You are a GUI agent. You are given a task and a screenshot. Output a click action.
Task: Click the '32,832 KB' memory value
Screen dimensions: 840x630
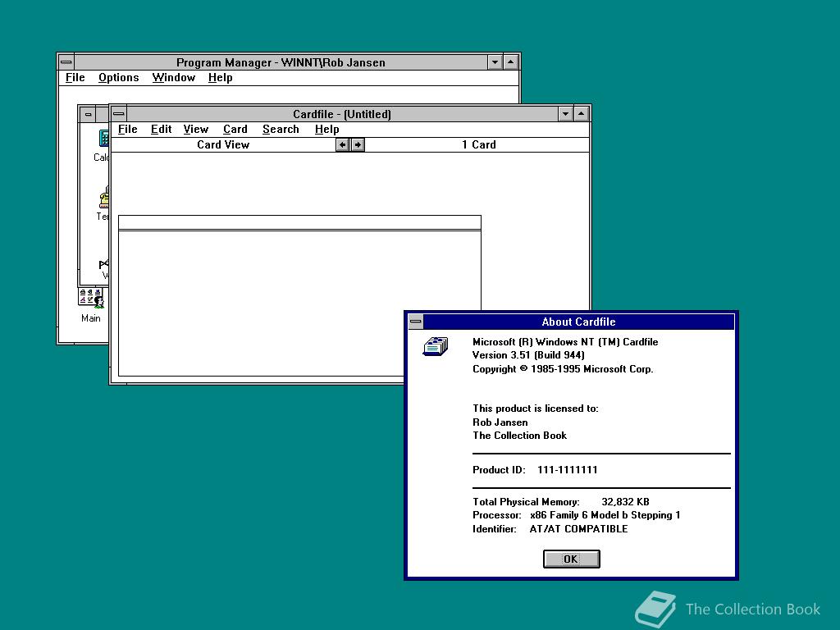[625, 502]
